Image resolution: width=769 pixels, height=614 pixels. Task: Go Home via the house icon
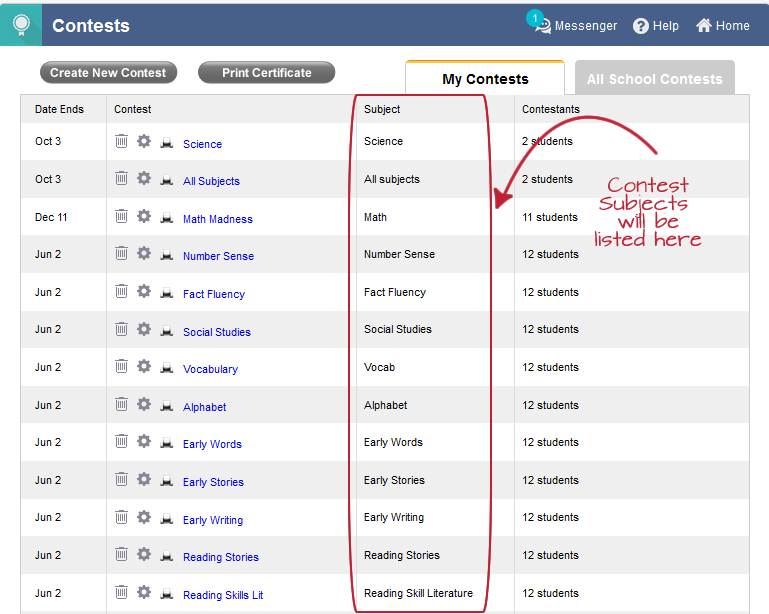click(723, 26)
